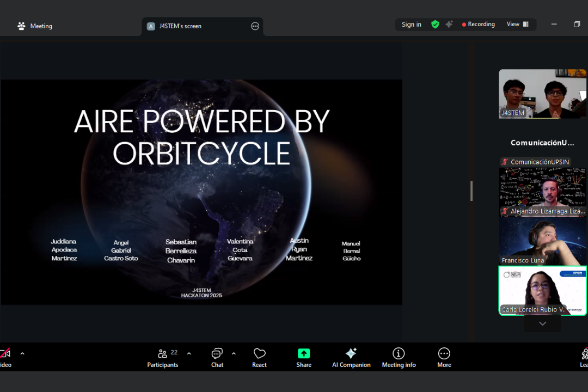588x392 pixels.
Task: Switch to the Meeting tab
Action: (35, 26)
